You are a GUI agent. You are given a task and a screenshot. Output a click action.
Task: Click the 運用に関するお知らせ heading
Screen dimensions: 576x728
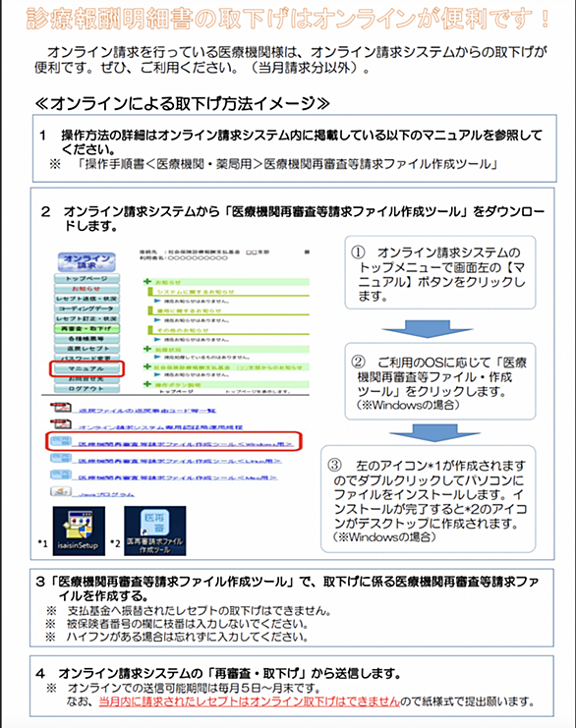(x=189, y=311)
